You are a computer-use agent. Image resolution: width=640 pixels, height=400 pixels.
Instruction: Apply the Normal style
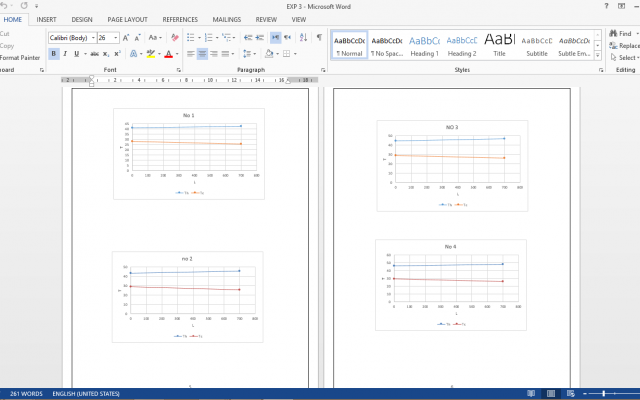point(349,45)
